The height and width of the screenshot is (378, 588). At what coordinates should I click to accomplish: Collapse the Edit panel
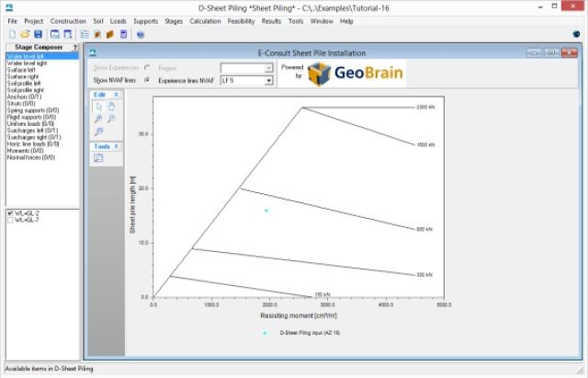[x=117, y=94]
